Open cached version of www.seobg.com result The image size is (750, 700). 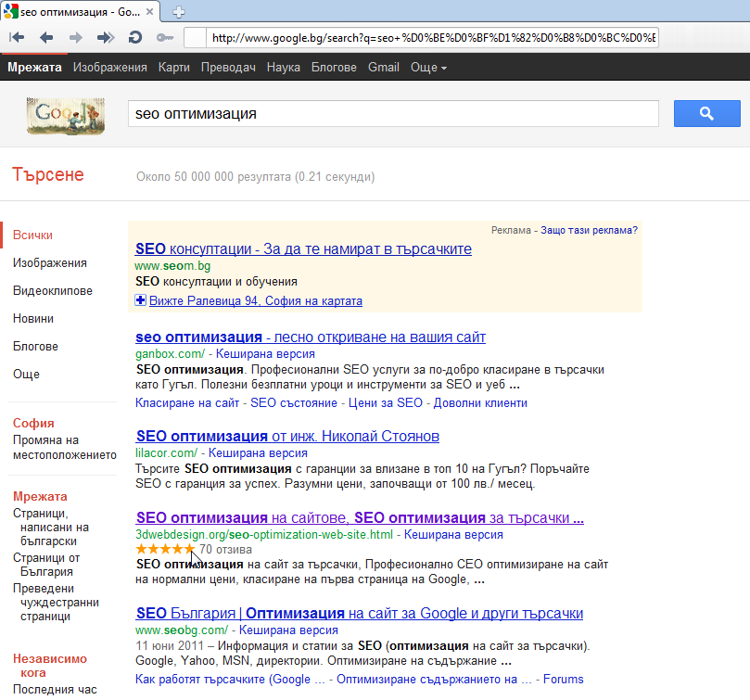[x=288, y=630]
